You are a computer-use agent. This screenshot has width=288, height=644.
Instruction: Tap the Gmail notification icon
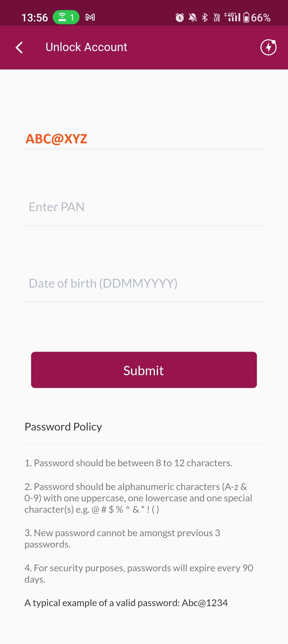(90, 17)
